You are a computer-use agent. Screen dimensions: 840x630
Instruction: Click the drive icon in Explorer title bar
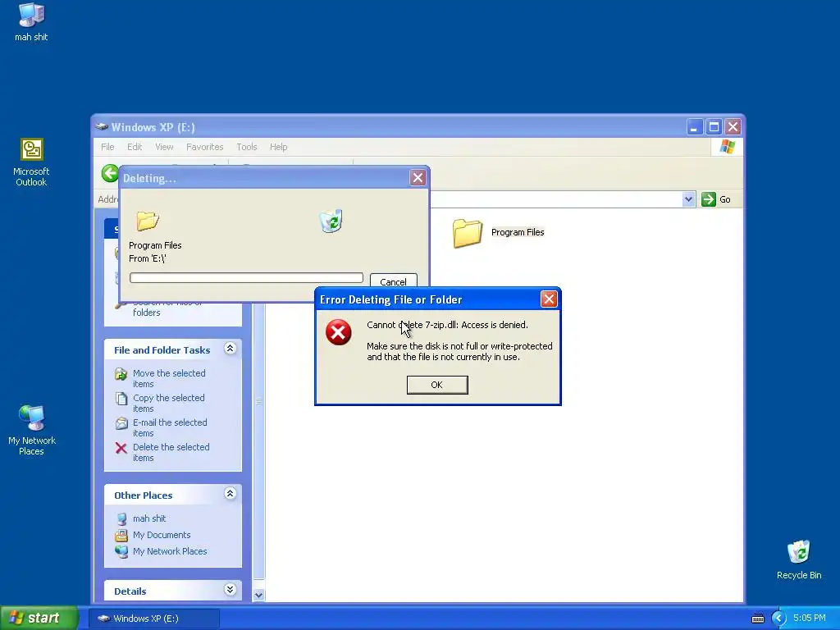[102, 127]
